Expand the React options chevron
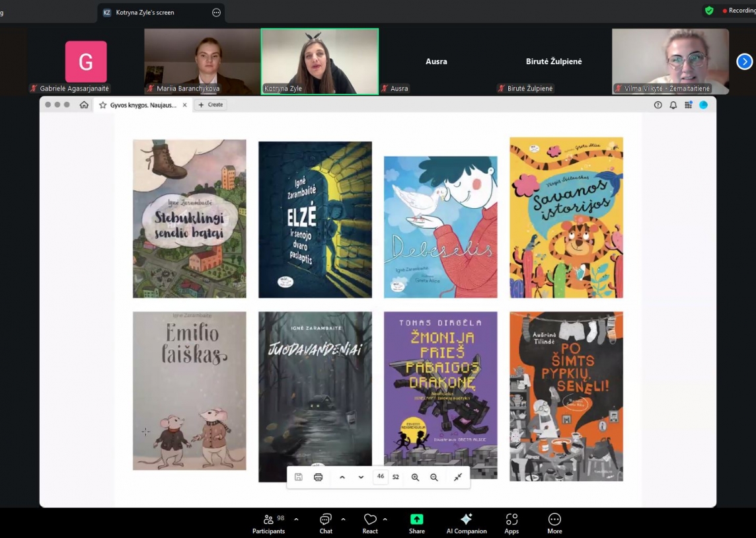This screenshot has width=756, height=538. click(385, 519)
